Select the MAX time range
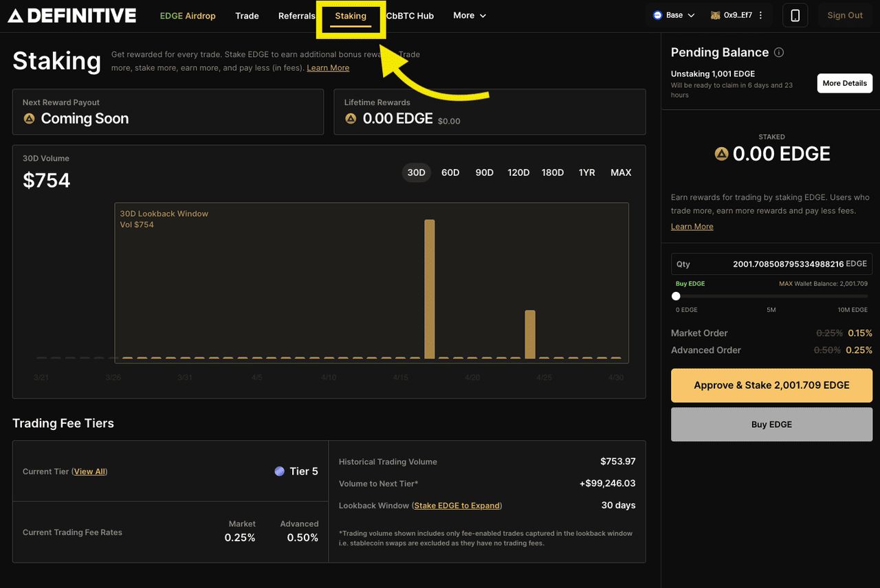This screenshot has height=588, width=880. [620, 172]
